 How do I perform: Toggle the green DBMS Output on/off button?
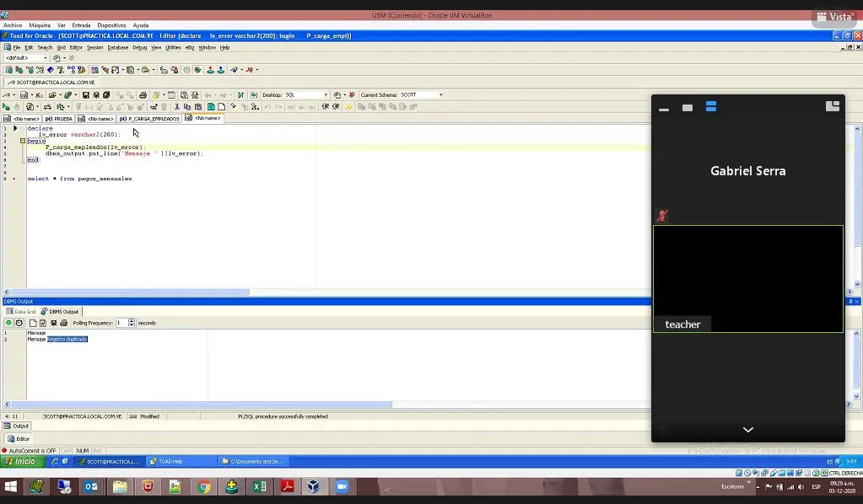[x=8, y=323]
